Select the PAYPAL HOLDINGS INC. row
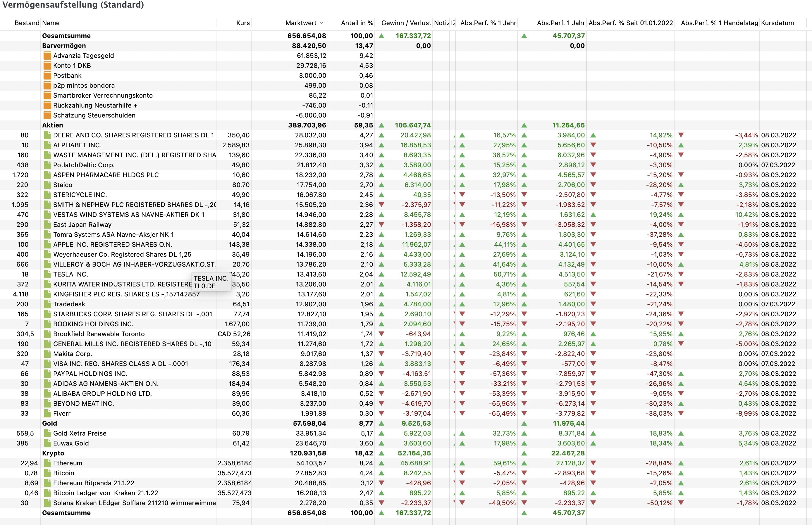Image resolution: width=812 pixels, height=525 pixels. pyautogui.click(x=90, y=374)
